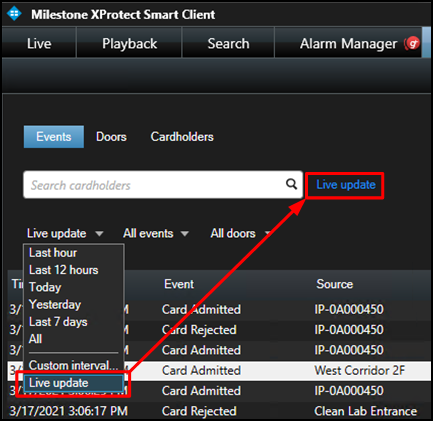Choose Last 12 hours menu option
The width and height of the screenshot is (433, 421).
(73, 270)
